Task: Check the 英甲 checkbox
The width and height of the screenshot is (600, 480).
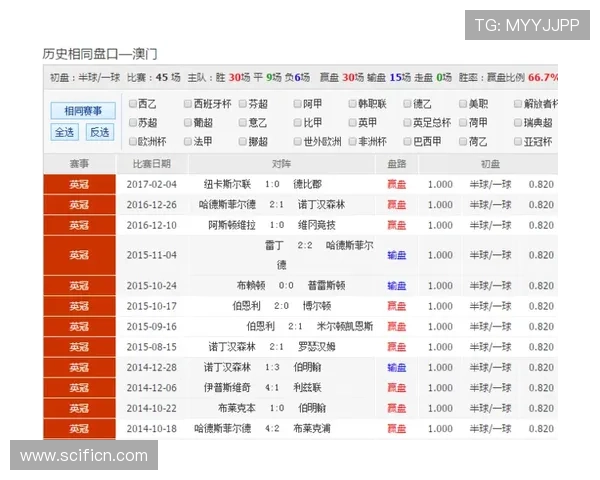Action: (x=352, y=122)
